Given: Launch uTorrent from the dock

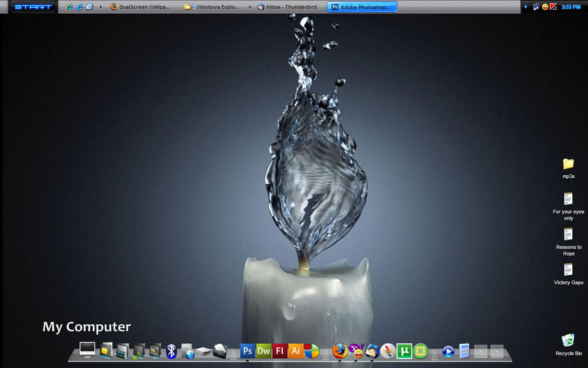Looking at the screenshot, I should point(404,352).
